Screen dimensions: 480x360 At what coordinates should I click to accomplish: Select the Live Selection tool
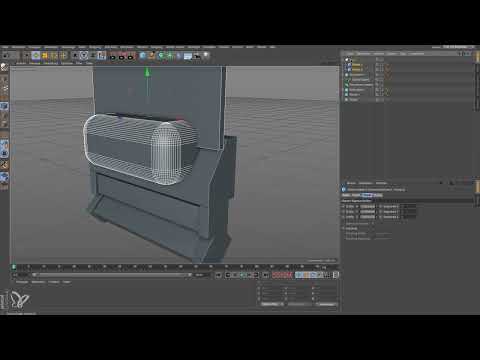[x=27, y=56]
